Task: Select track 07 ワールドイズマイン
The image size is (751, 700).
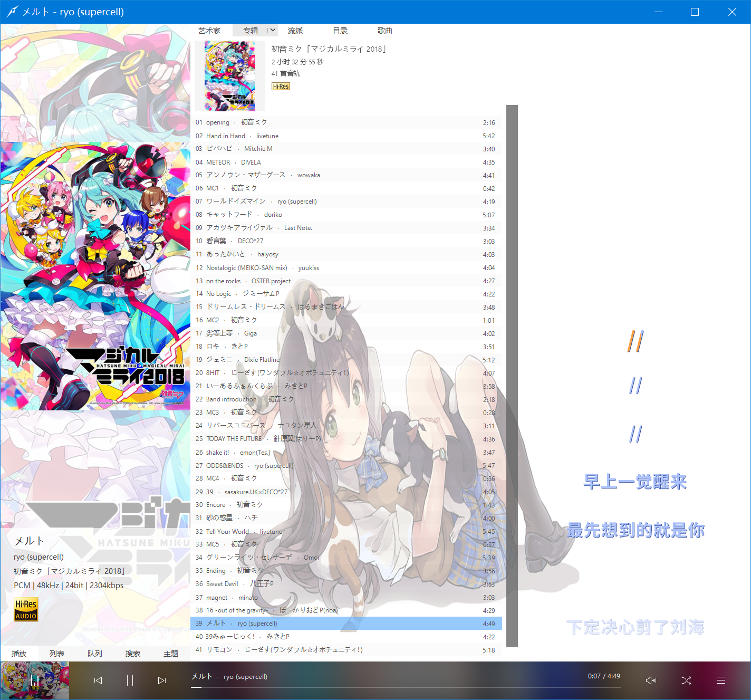Action: [x=346, y=202]
